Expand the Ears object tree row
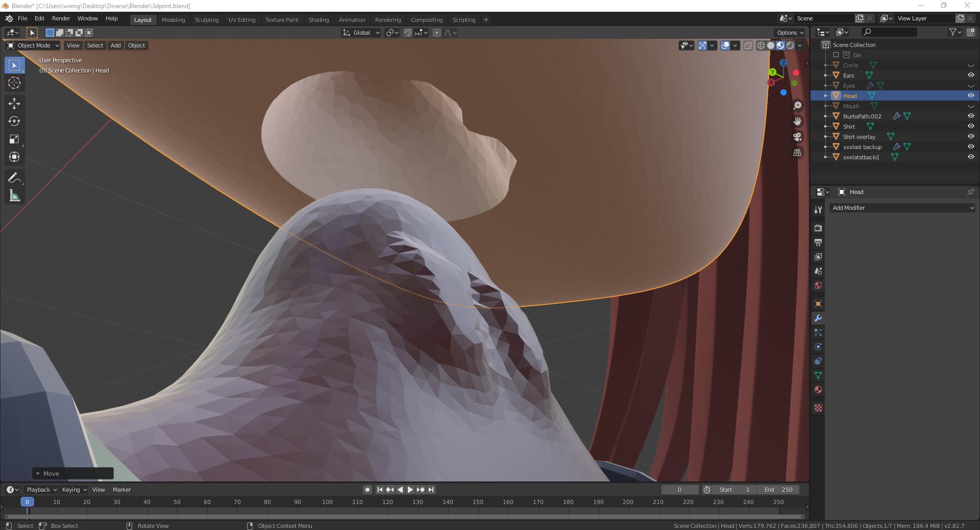Screen dimensions: 980x530 [x=826, y=75]
